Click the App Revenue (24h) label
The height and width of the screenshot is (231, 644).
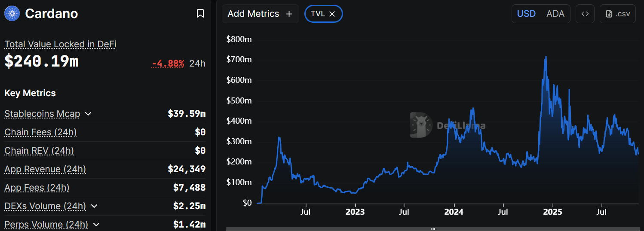pos(45,169)
